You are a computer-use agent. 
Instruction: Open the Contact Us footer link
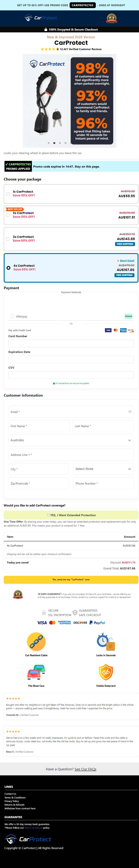tap(10, 794)
